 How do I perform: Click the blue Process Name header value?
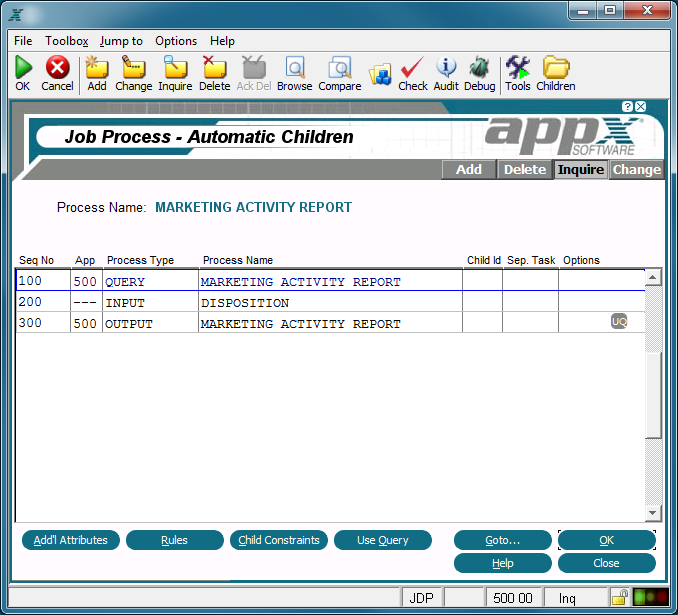click(253, 207)
